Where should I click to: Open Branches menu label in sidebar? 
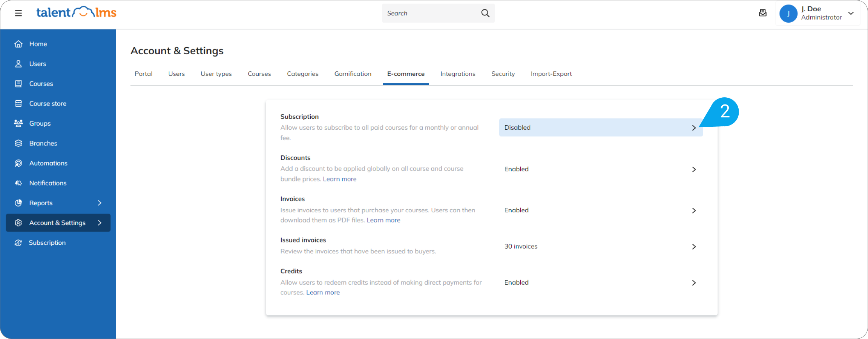tap(43, 143)
